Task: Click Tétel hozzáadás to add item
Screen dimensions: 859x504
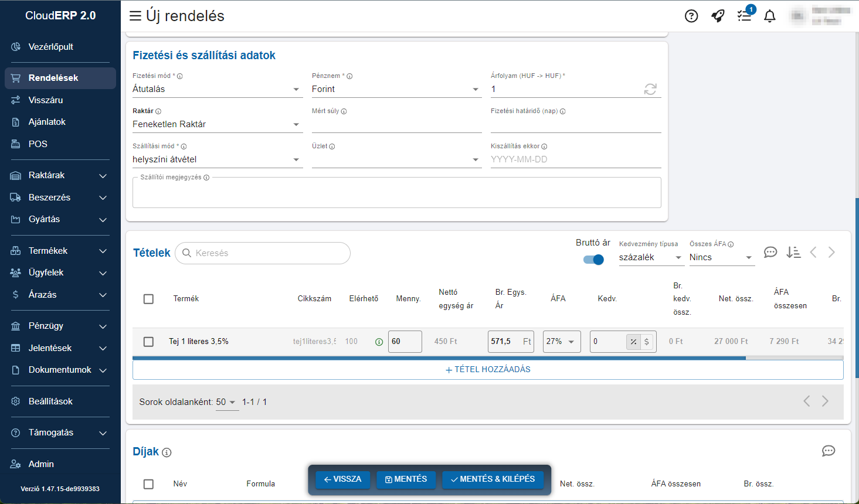Action: pos(488,370)
